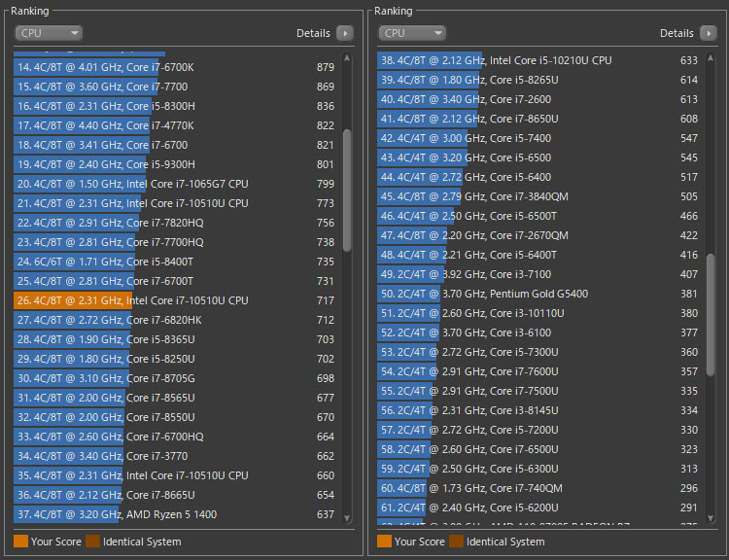Click the orange Your Score swatch in the right legend
This screenshot has width=729, height=560.
(385, 542)
